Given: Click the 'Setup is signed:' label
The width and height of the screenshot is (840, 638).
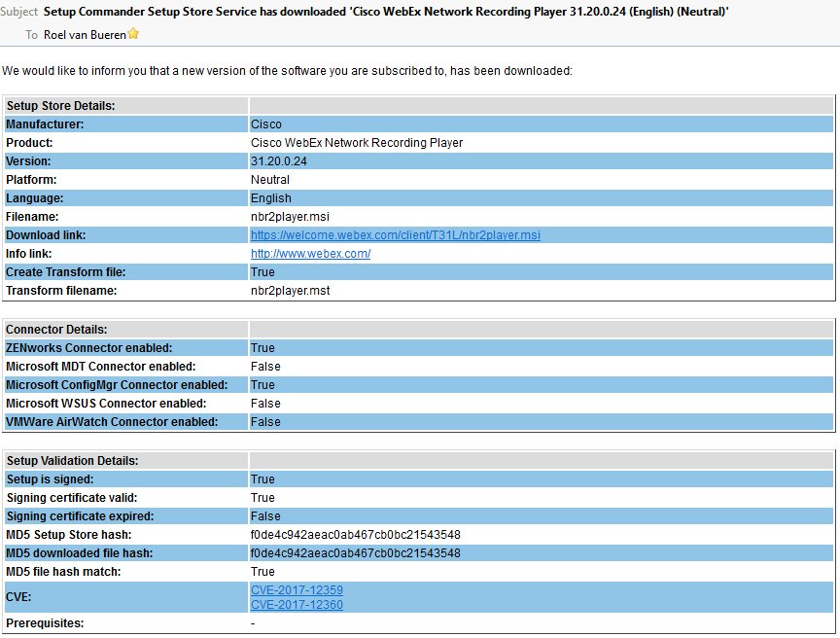Looking at the screenshot, I should coord(50,479).
